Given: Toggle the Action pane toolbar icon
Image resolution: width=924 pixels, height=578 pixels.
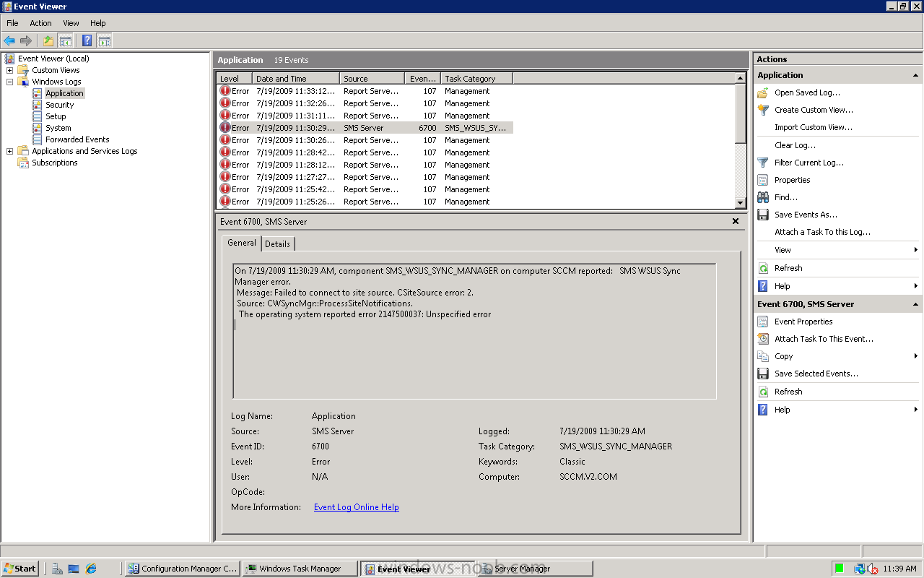Looking at the screenshot, I should pos(105,41).
